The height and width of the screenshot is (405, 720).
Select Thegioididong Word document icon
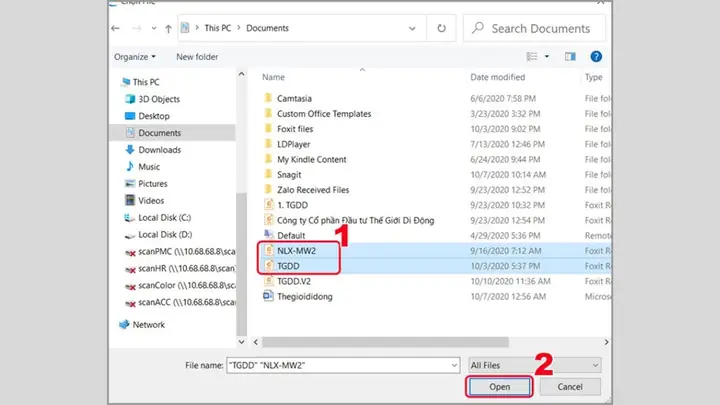[268, 296]
